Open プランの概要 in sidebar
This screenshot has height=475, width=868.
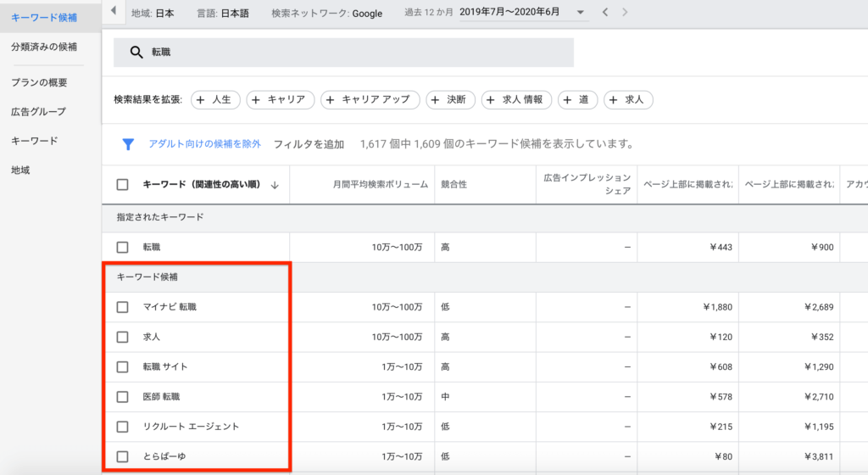[x=39, y=82]
